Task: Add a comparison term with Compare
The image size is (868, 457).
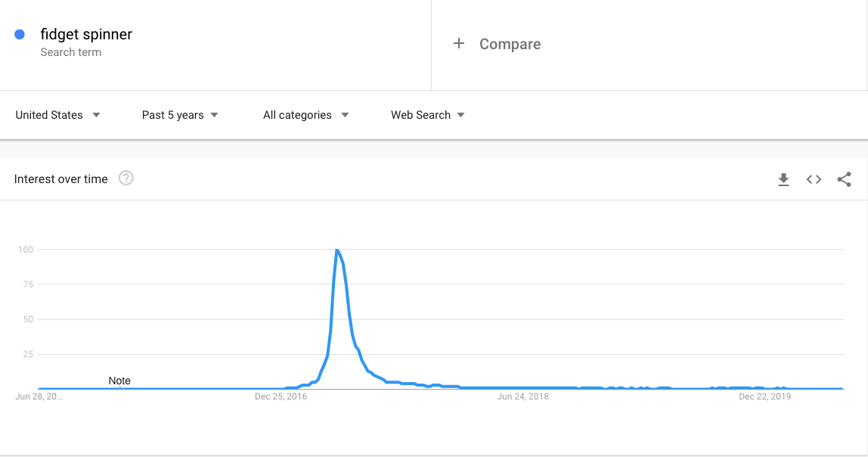Action: 510,44
